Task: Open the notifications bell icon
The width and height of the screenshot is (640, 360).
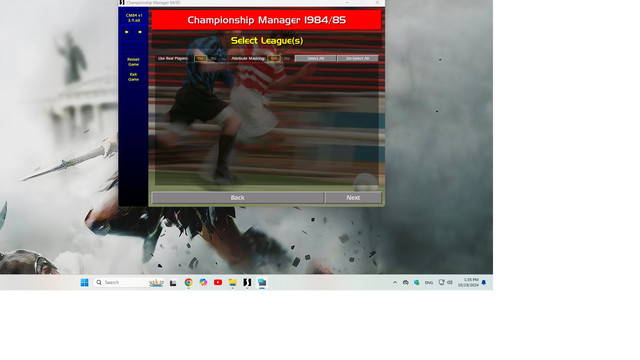Action: point(484,282)
